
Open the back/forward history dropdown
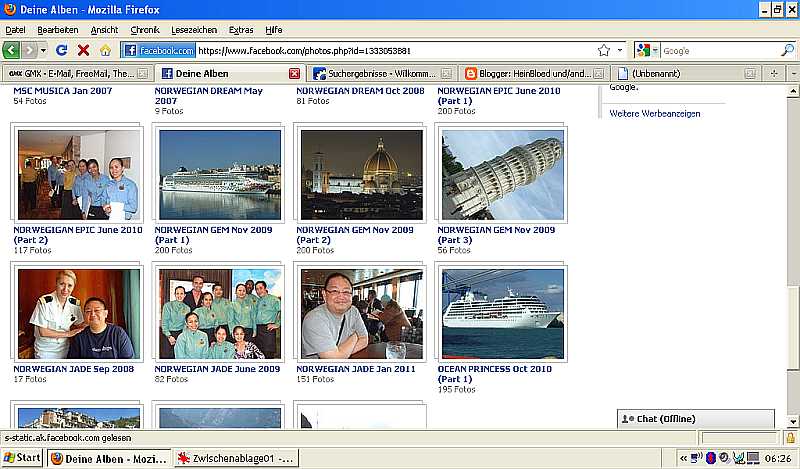coord(43,50)
